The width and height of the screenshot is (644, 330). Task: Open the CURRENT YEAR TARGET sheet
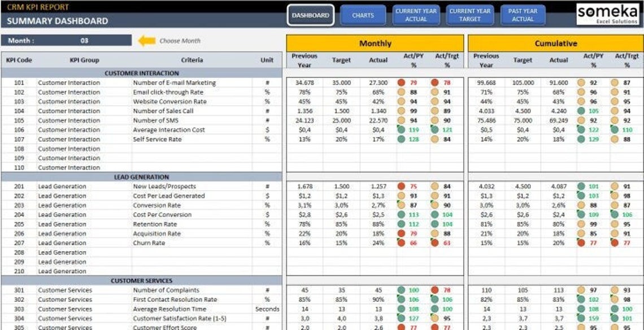(x=470, y=15)
